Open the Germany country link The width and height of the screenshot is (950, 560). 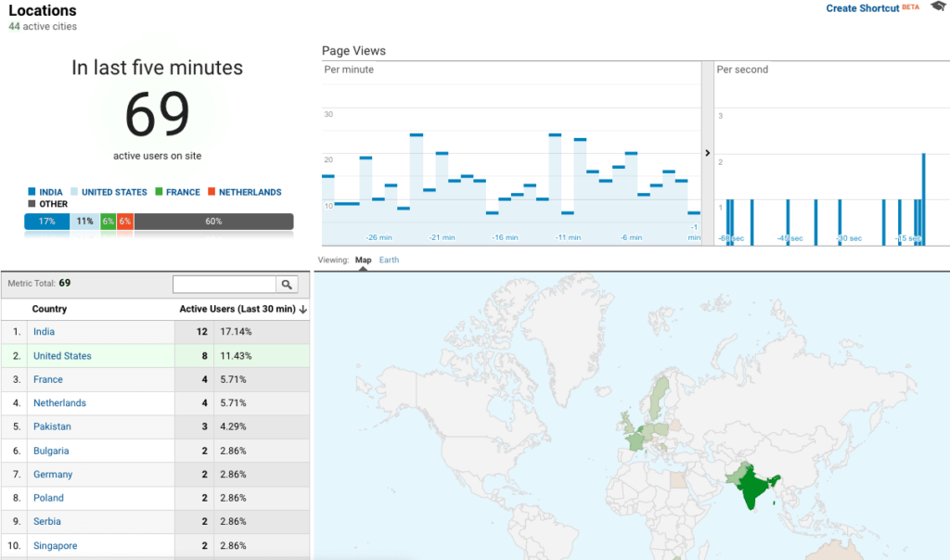tap(53, 475)
